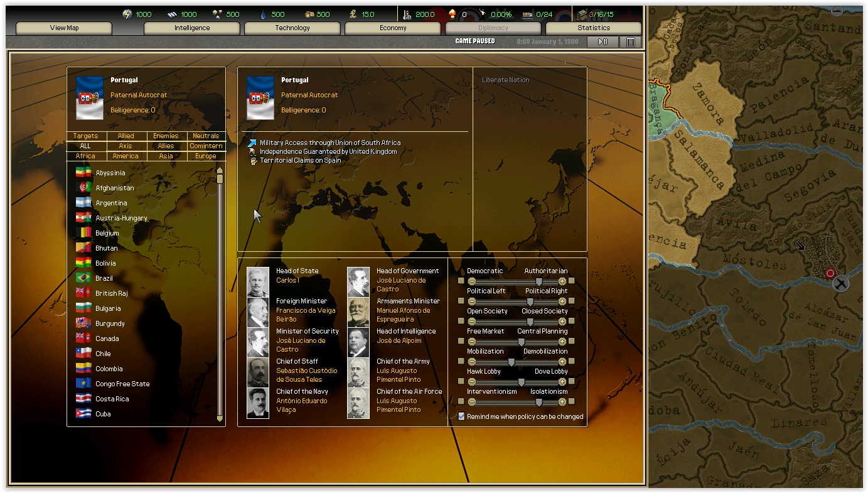Click plus button on Democratic–Authoritarian slider

562,281
